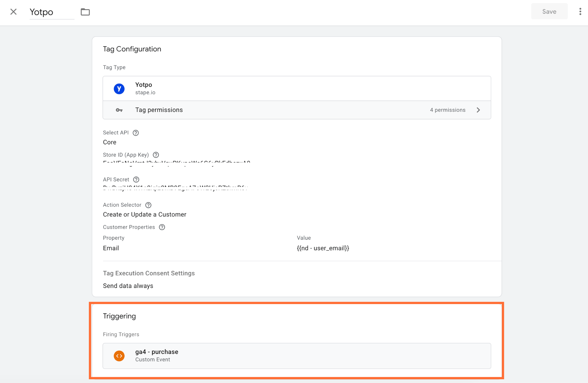This screenshot has width=588, height=383.
Task: Edit the Yotpo tag name field
Action: point(52,12)
